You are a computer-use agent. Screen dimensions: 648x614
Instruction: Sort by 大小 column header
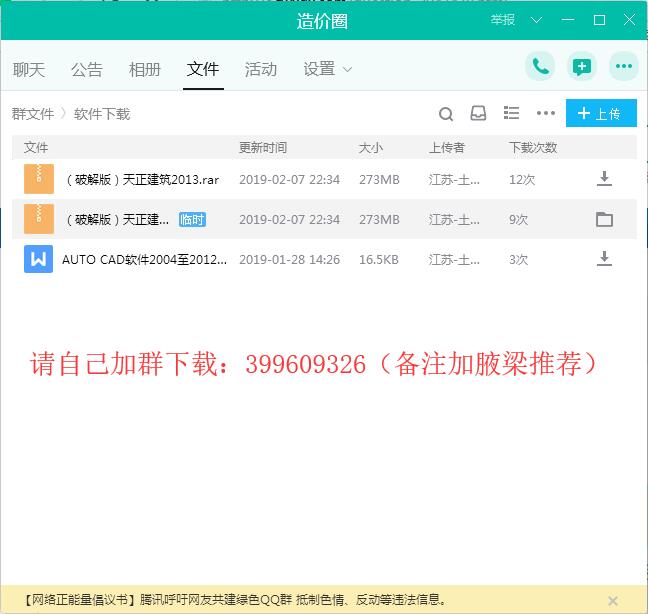370,148
